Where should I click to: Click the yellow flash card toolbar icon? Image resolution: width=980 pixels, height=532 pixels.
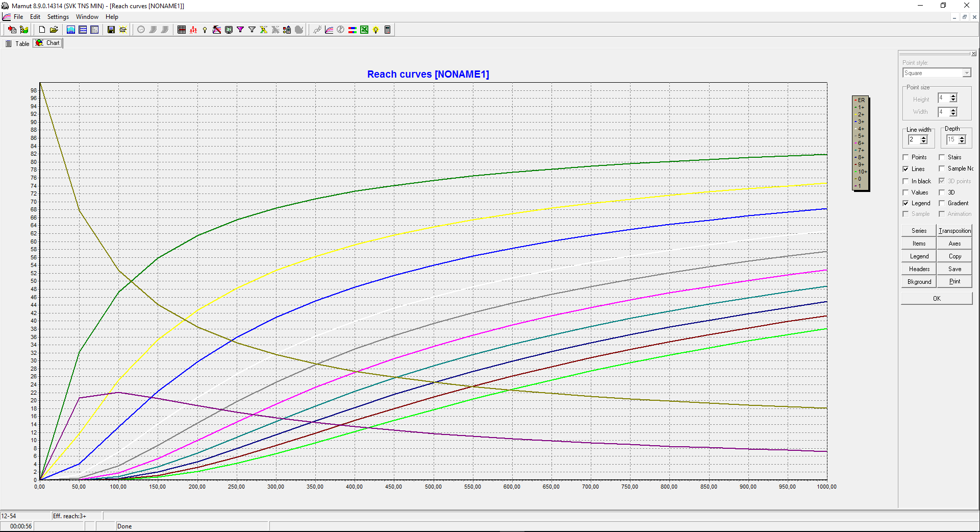(x=123, y=30)
